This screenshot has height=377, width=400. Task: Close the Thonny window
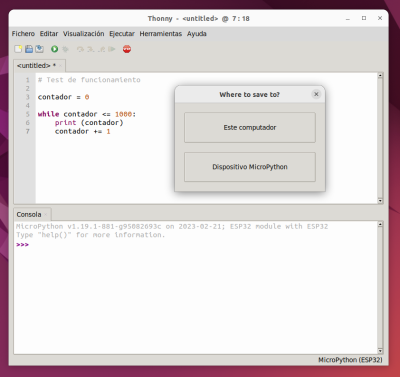(380, 18)
